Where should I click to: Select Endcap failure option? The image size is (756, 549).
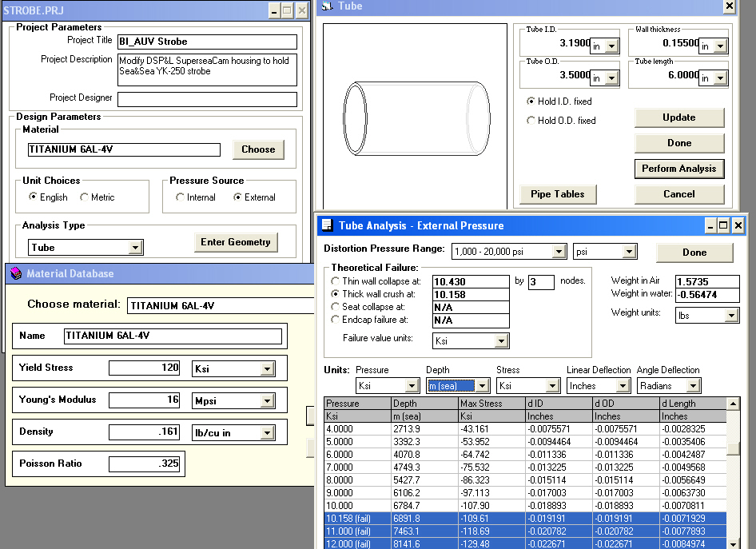pos(335,319)
